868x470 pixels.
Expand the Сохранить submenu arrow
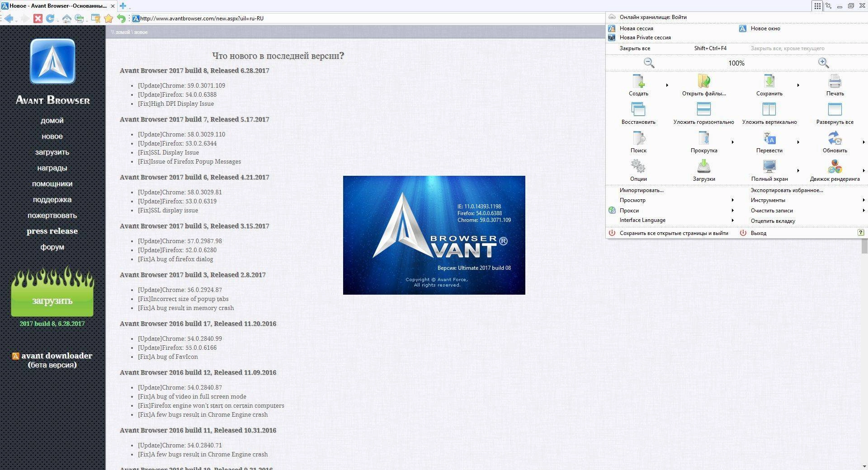[x=798, y=85]
